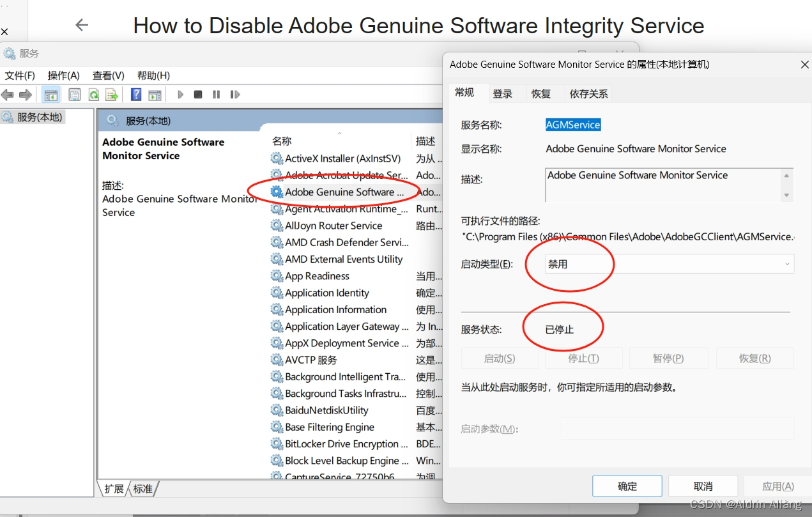Click the Export List toolbar icon
This screenshot has width=812, height=517.
112,95
